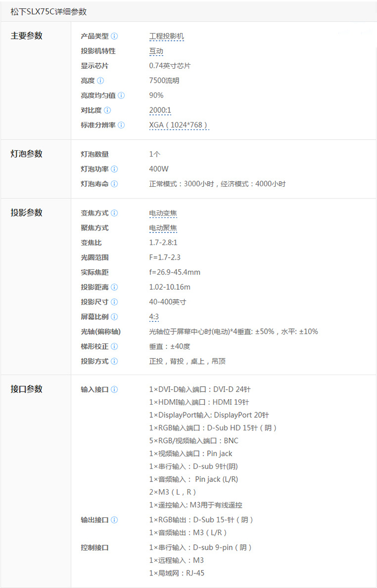Open the 电动变焦 zoom method link

click(x=163, y=213)
